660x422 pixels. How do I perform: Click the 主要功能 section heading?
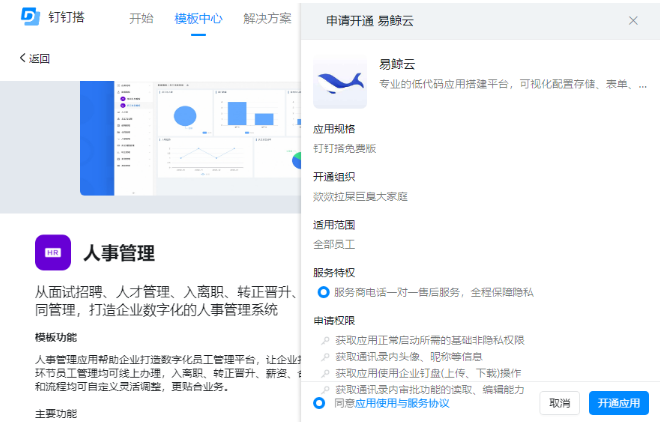tap(56, 414)
